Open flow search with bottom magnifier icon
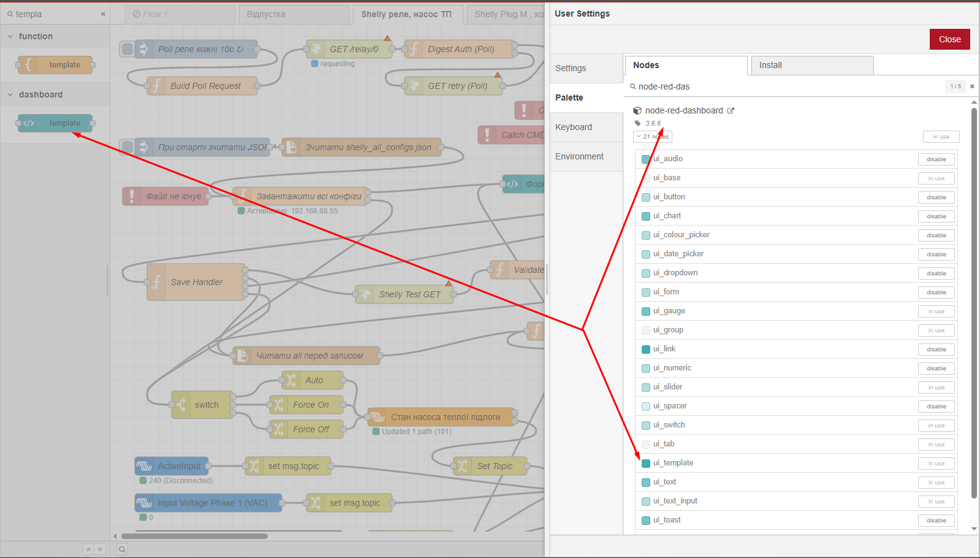The image size is (980, 558). coord(123,549)
